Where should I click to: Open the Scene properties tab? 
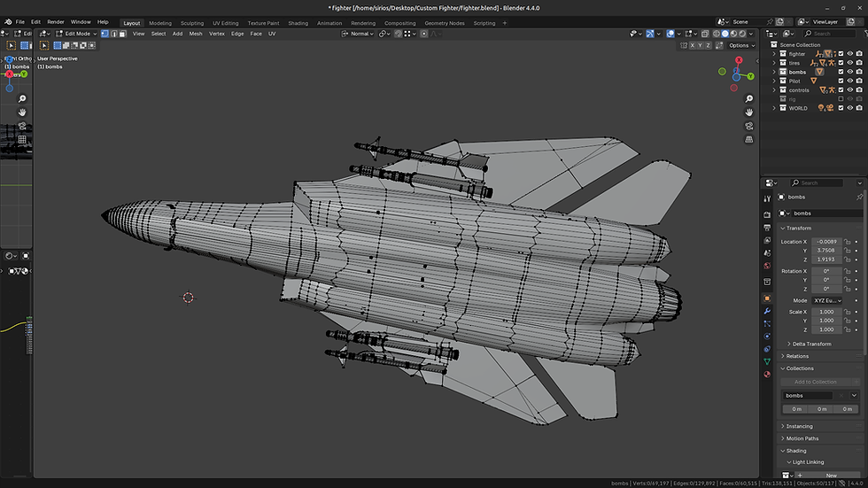(x=767, y=253)
